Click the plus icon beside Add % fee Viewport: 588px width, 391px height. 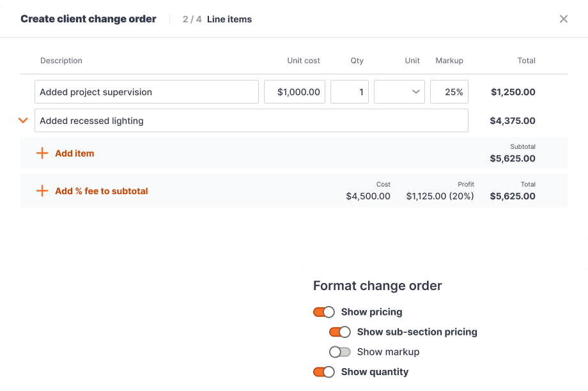(x=42, y=191)
